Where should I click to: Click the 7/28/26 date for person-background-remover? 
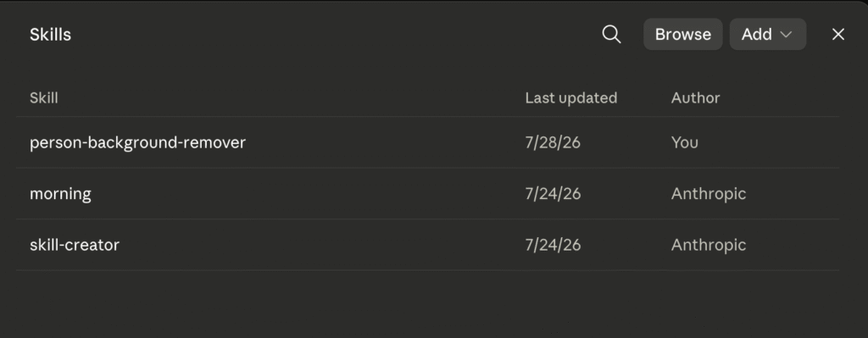point(553,142)
